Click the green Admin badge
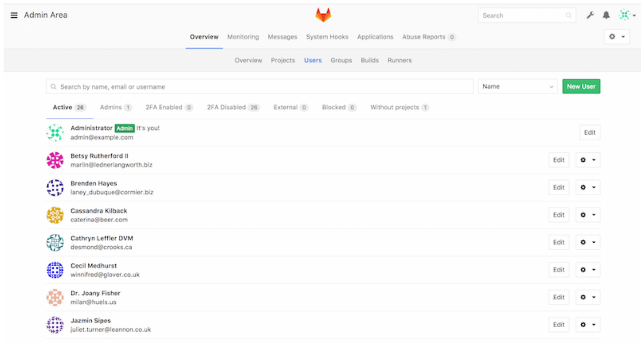The height and width of the screenshot is (343, 644). coord(125,128)
